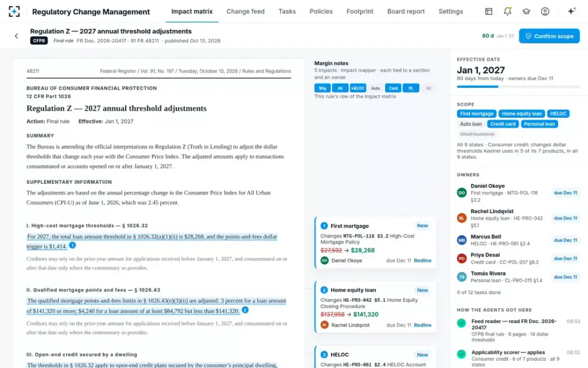Screen dimensions: 588x368
Task: Open the Settings tab
Action: coord(451,11)
